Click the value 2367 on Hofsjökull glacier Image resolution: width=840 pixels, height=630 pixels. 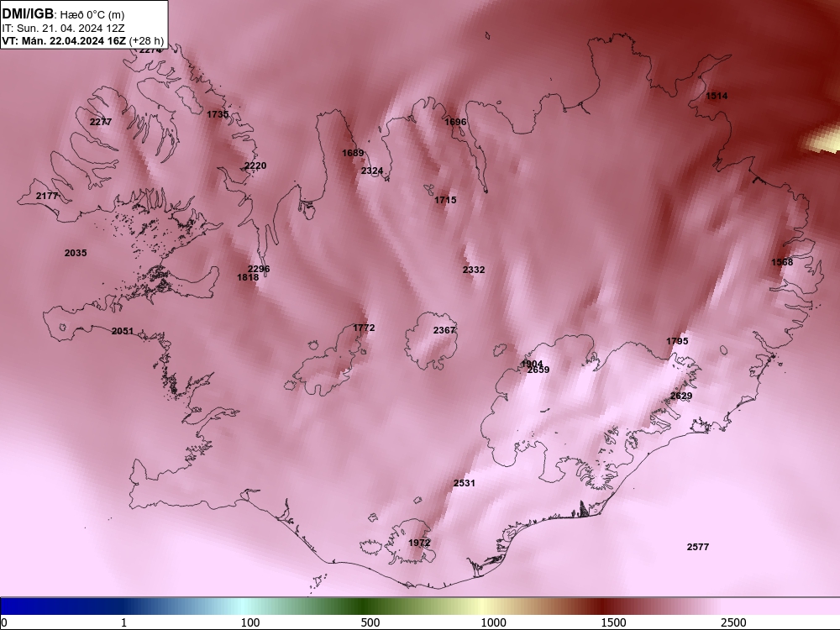coord(444,330)
